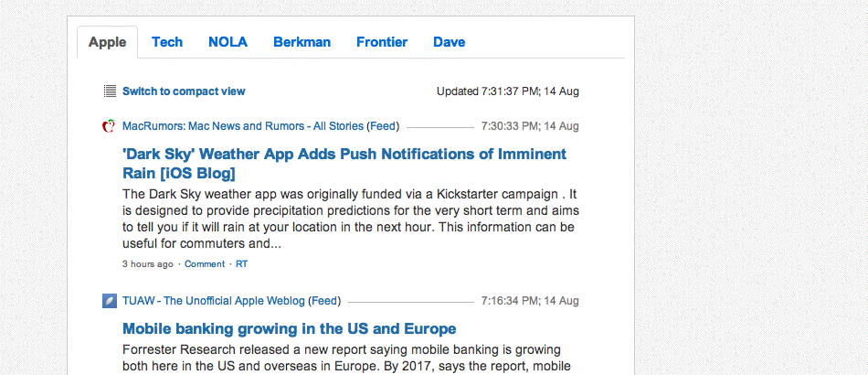The image size is (868, 375).
Task: Click the TUAW (Feed) link
Action: (325, 300)
